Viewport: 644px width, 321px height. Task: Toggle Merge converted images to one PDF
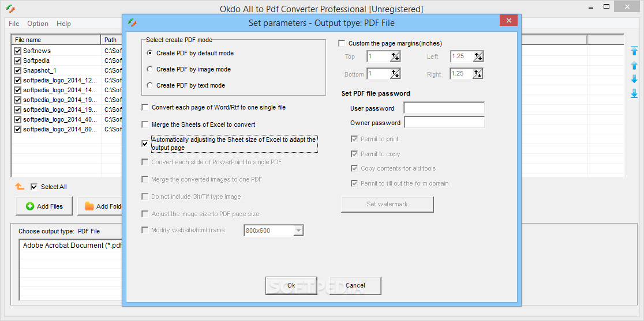tap(145, 179)
